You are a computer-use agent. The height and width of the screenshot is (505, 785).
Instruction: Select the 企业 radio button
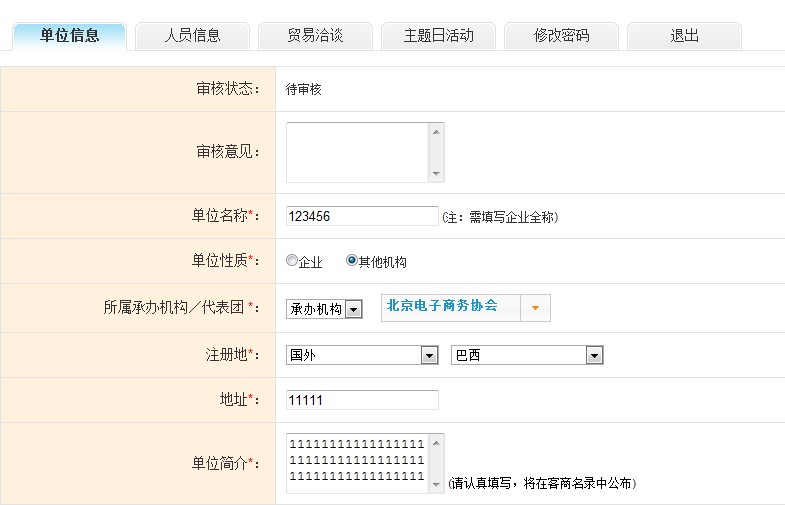[292, 261]
